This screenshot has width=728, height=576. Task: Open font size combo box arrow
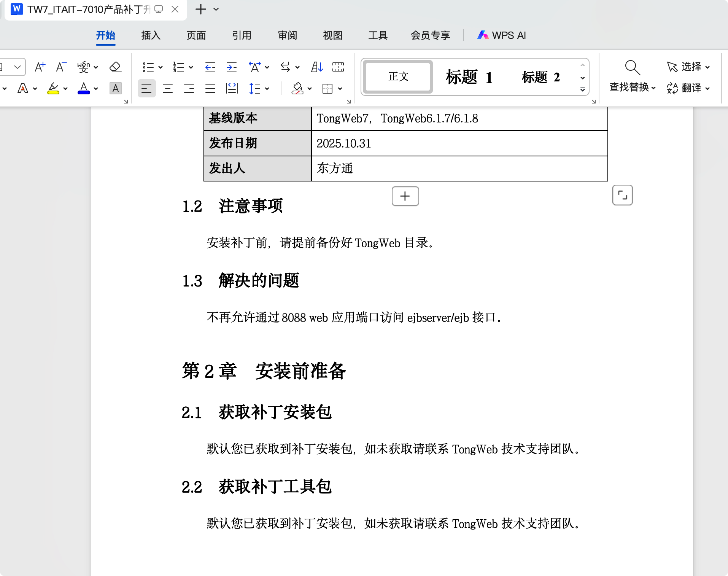pos(17,67)
